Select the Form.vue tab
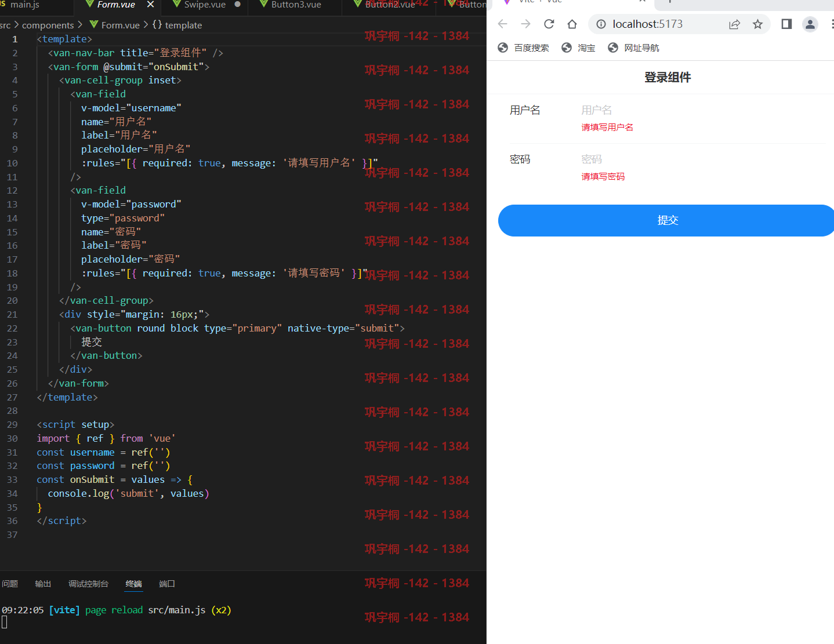Image resolution: width=834 pixels, height=644 pixels. click(116, 5)
